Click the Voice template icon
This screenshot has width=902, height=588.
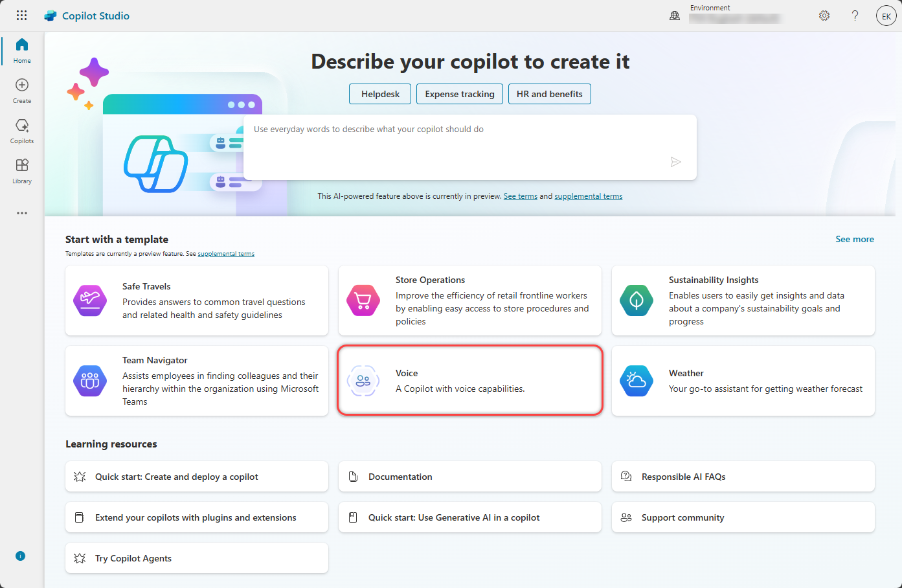[x=363, y=381]
